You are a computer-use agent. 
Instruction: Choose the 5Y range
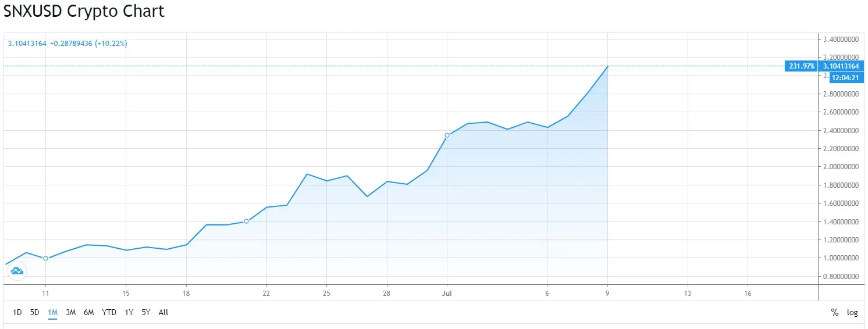(146, 313)
